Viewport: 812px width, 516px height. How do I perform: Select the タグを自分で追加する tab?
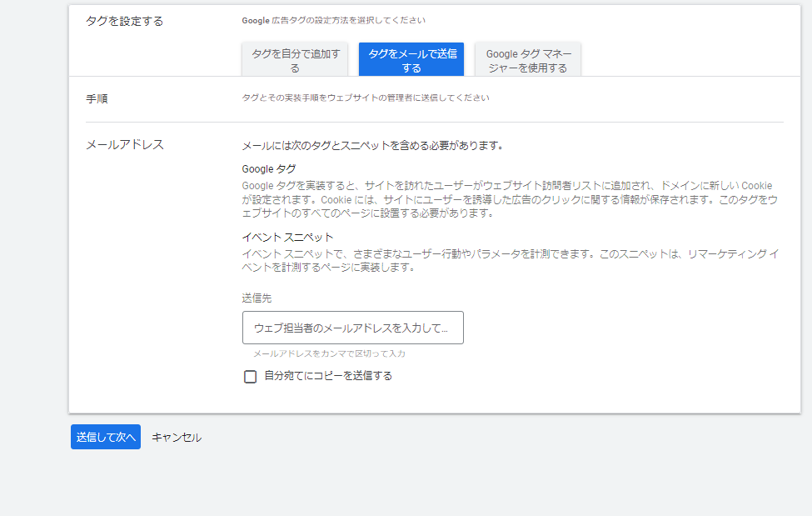pos(296,60)
